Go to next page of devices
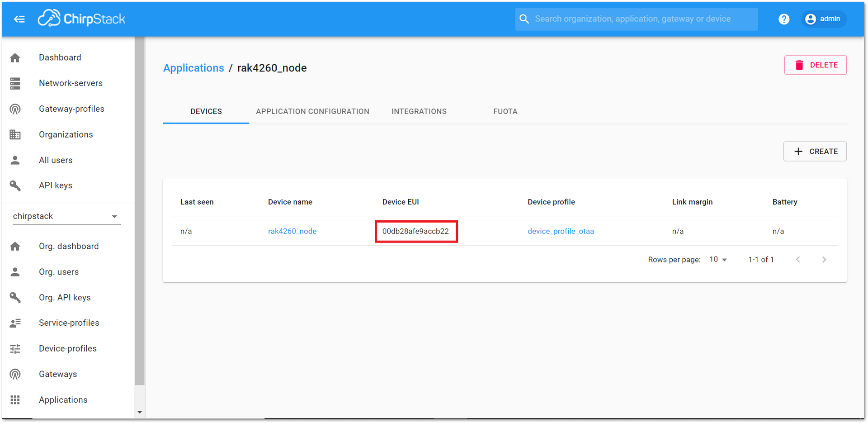Viewport: 868px width, 423px height. [x=824, y=260]
